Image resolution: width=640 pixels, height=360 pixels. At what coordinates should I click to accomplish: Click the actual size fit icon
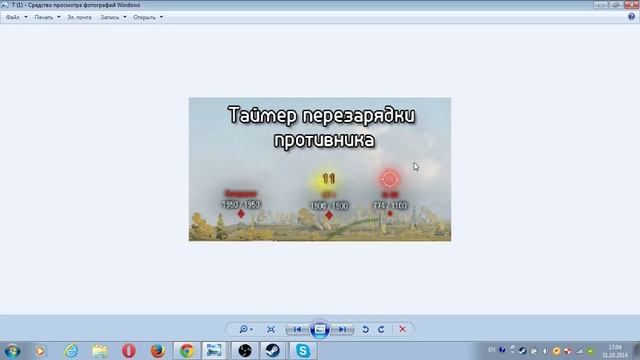pyautogui.click(x=271, y=329)
